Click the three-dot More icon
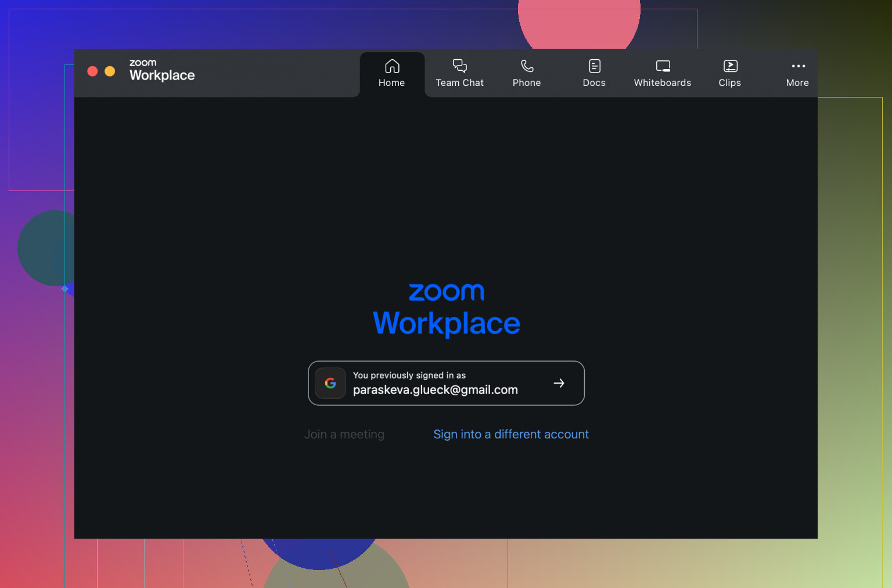This screenshot has height=588, width=892. (798, 66)
